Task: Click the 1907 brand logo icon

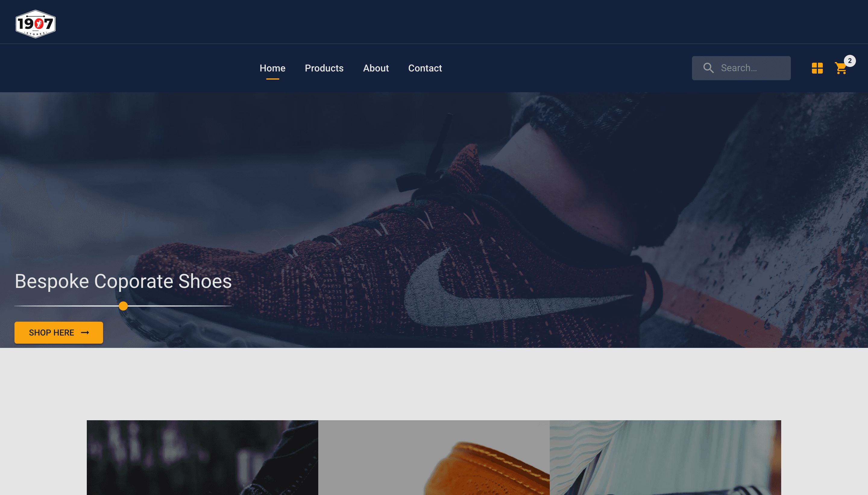Action: (35, 24)
